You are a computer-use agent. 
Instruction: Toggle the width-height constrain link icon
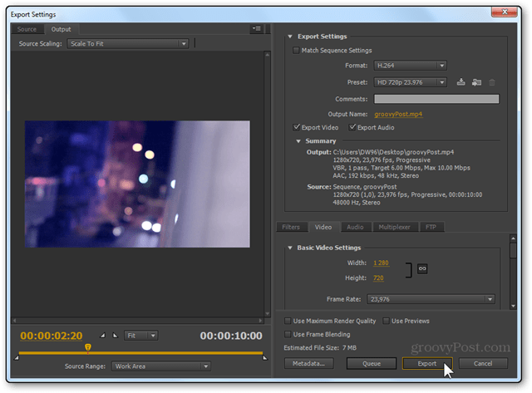[x=422, y=268]
